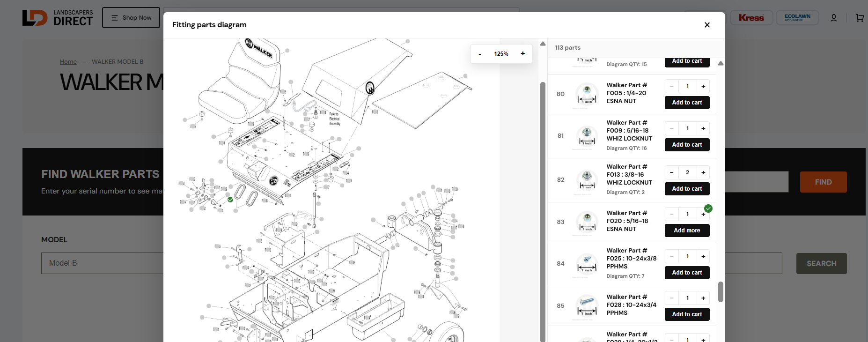Image resolution: width=868 pixels, height=342 pixels.
Task: Increase quantity for F013 3/8-16 WHIZ LOCKNUT
Action: (703, 172)
